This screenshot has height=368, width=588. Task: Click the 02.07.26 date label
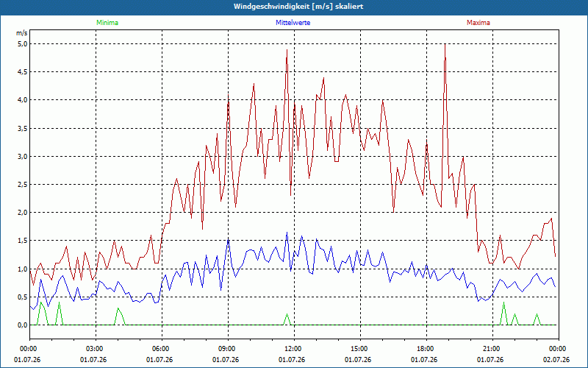coord(556,360)
